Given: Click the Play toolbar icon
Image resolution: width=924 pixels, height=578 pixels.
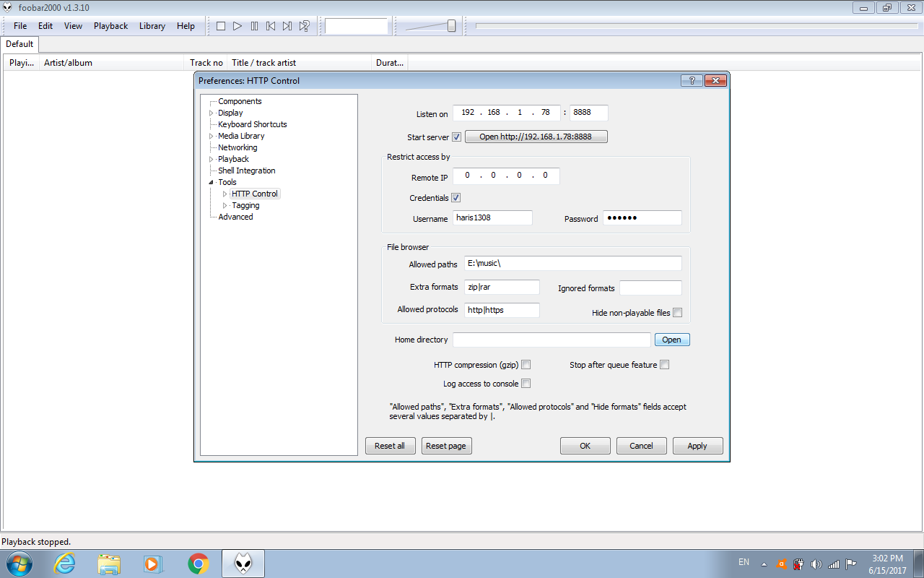Looking at the screenshot, I should (x=237, y=26).
